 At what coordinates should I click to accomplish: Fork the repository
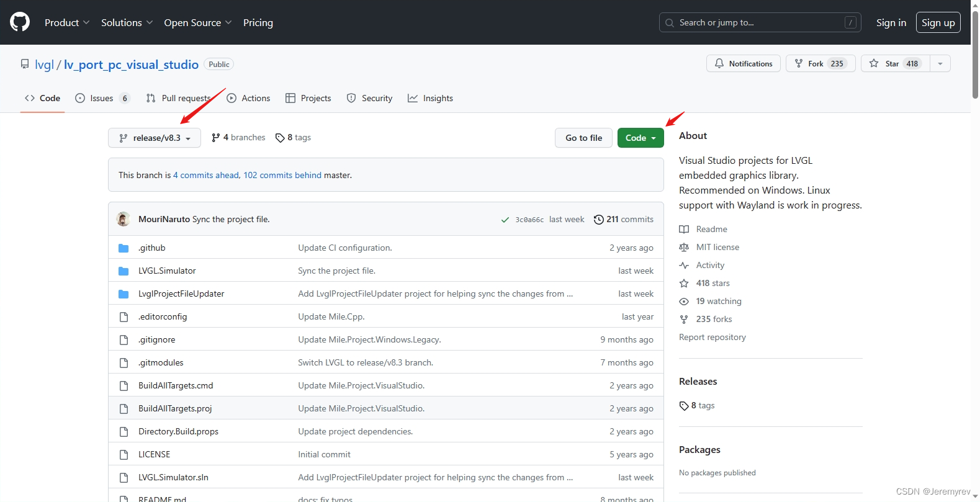[820, 63]
